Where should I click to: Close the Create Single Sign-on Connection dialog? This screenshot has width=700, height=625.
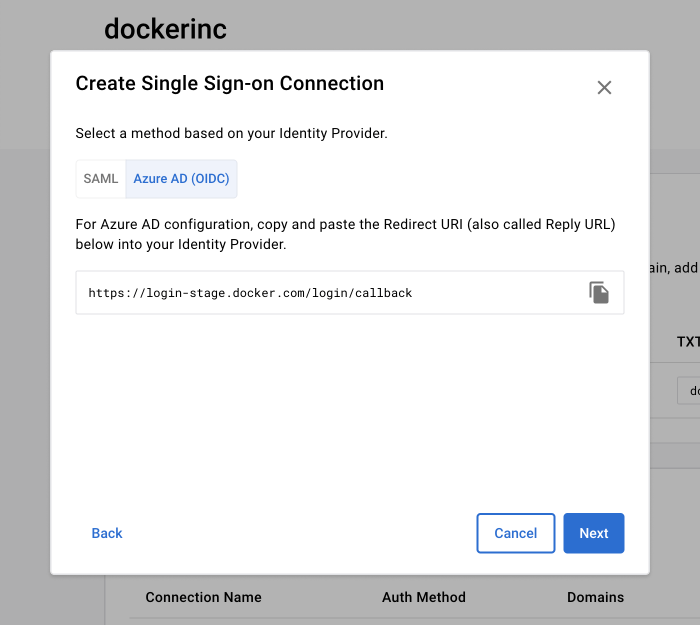tap(604, 88)
